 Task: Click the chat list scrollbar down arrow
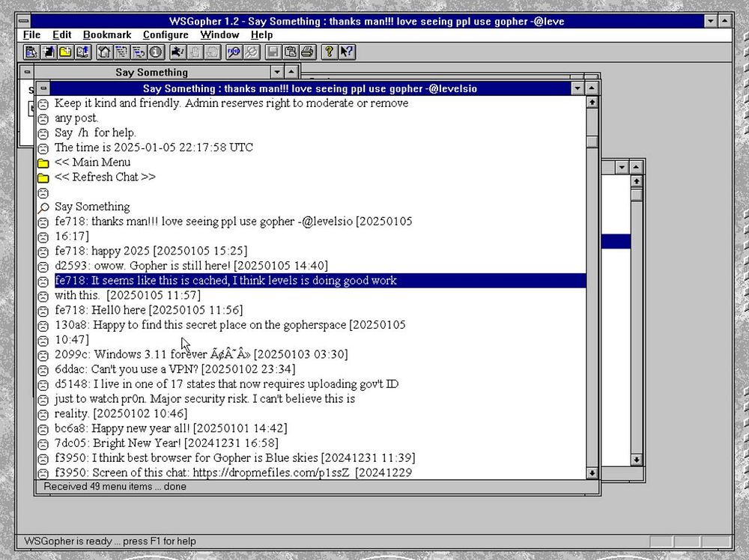coord(592,473)
